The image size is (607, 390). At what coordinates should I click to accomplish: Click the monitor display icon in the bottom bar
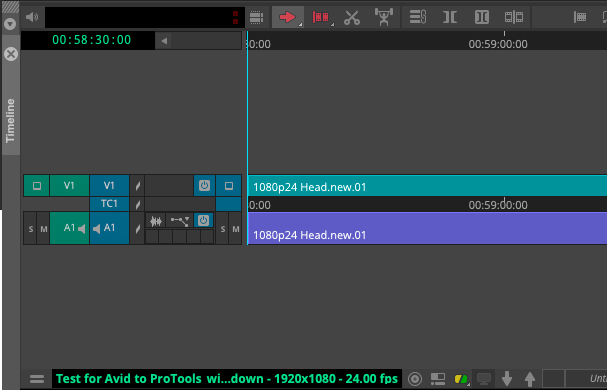pyautogui.click(x=484, y=378)
